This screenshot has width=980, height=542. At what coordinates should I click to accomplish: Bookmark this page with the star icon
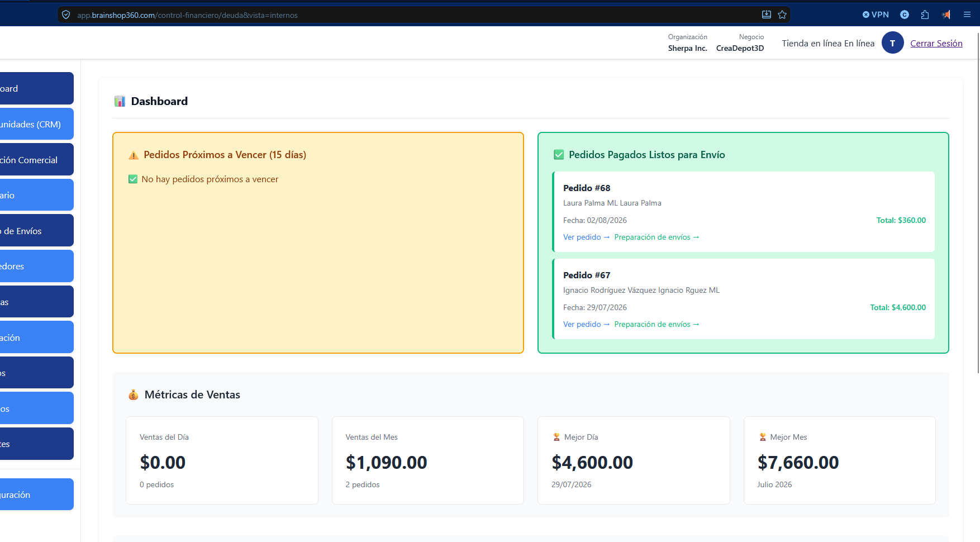coord(782,15)
